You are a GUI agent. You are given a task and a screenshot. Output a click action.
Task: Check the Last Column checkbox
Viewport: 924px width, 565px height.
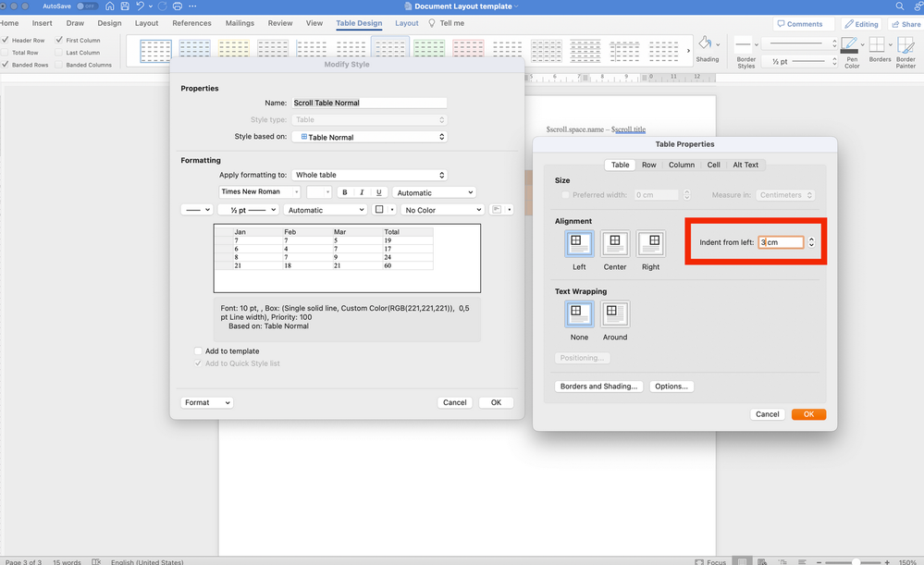coord(59,53)
